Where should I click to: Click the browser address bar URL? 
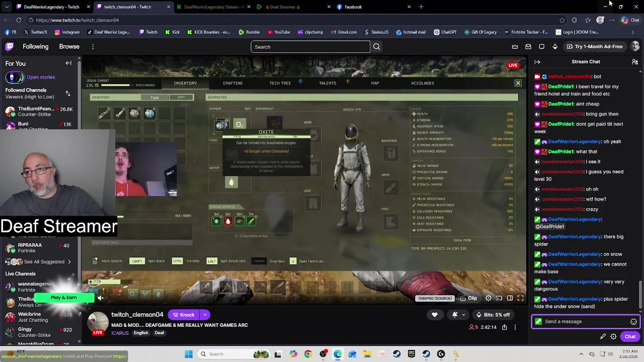77,20
